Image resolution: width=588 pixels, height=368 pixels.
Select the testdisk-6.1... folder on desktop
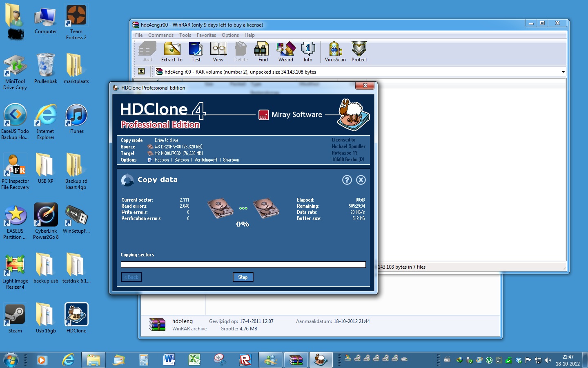(76, 268)
